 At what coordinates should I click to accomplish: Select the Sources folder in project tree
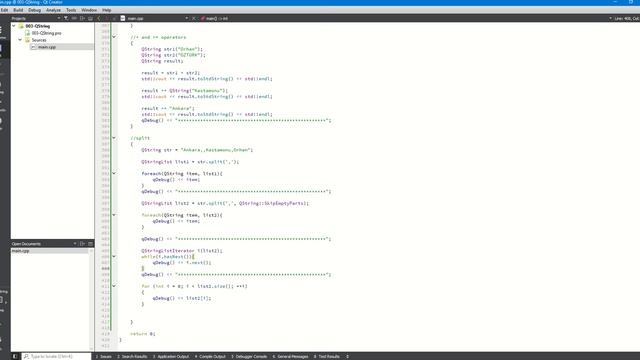tap(39, 40)
